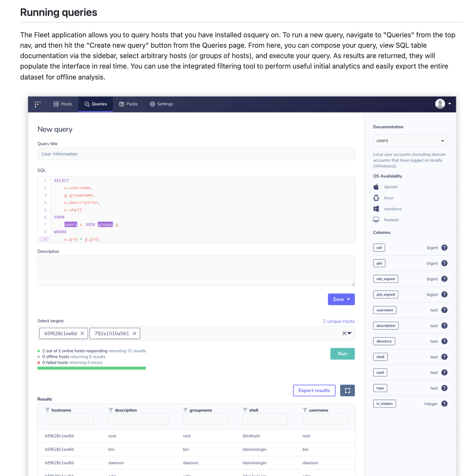Click the Settings gear icon
468x476 pixels.
coord(152,104)
